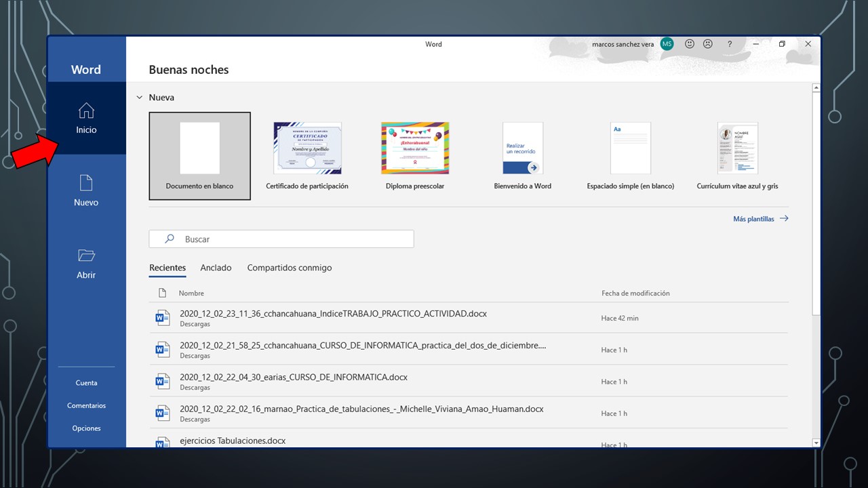Screen dimensions: 868x488
Task: Switch to the Anclado tab
Action: [216, 268]
